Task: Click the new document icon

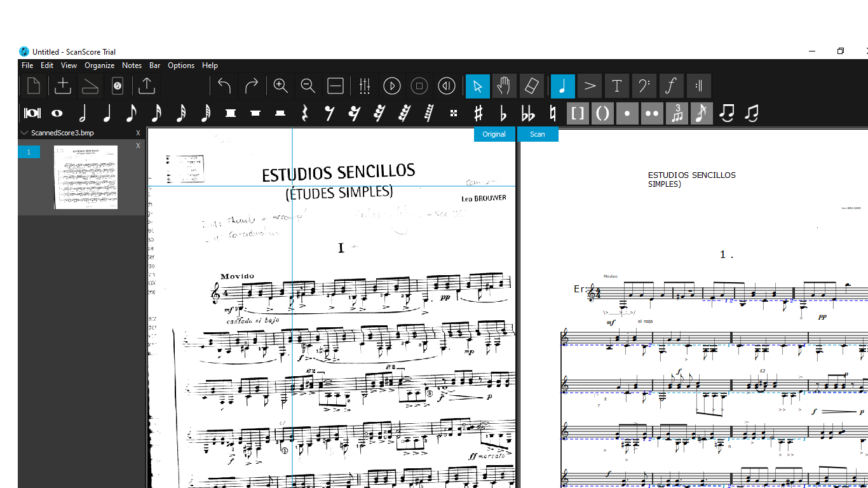Action: coord(33,86)
